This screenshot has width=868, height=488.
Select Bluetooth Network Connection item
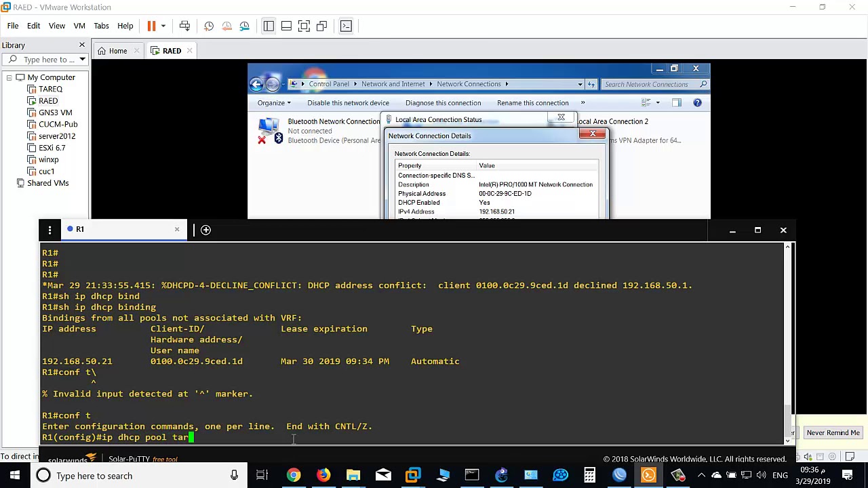[319, 131]
